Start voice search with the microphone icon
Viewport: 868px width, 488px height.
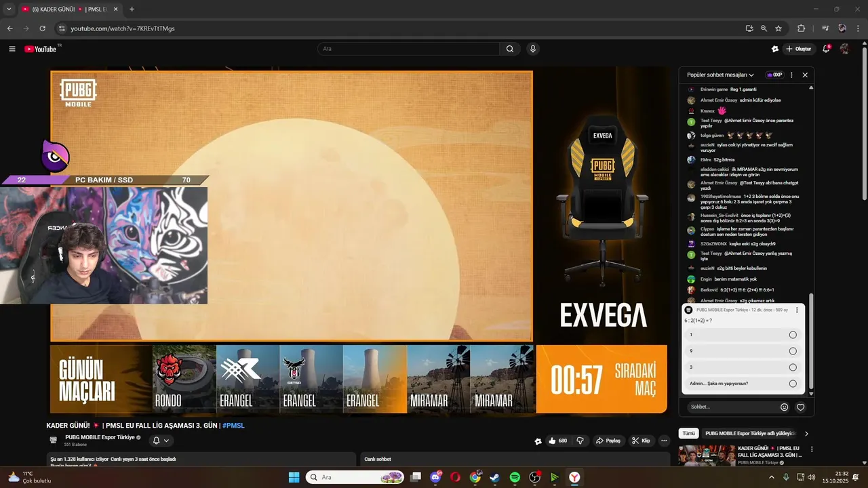533,49
